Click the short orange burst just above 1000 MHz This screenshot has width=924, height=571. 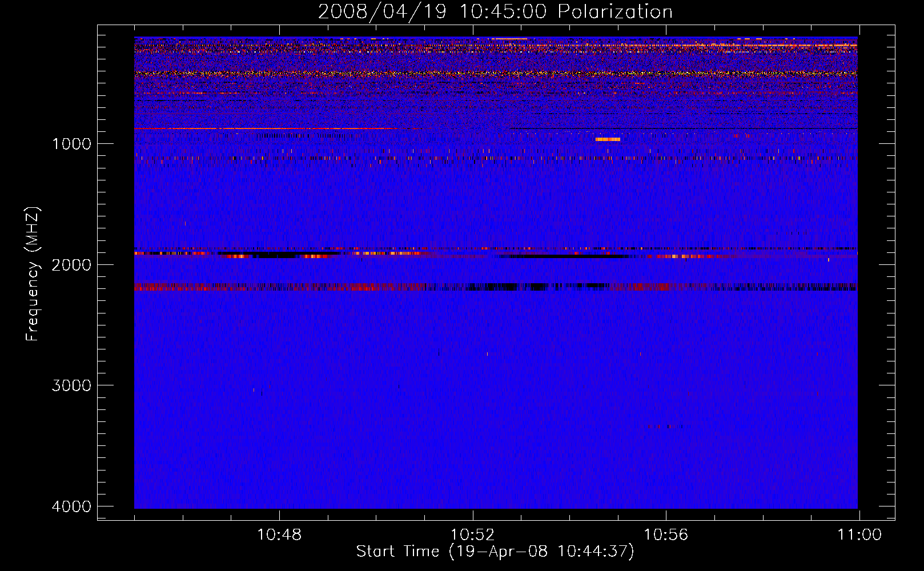(608, 139)
